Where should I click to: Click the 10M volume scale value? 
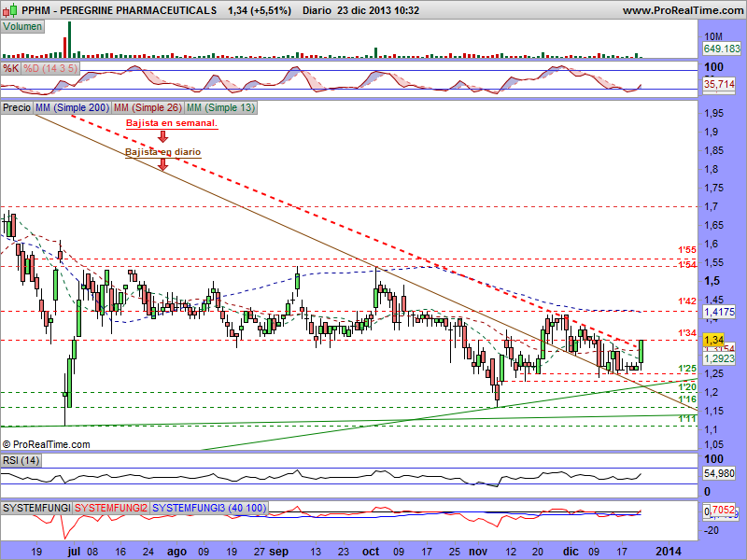[713, 36]
